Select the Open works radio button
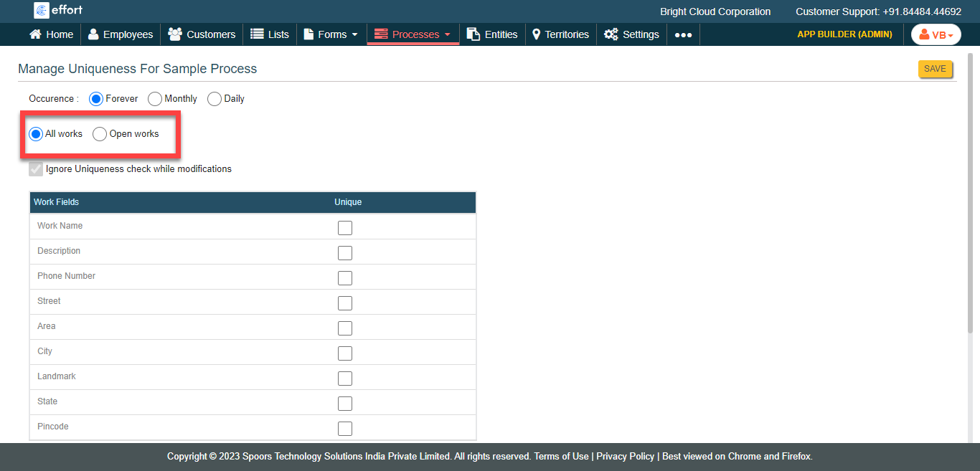The image size is (980, 471). coord(100,134)
